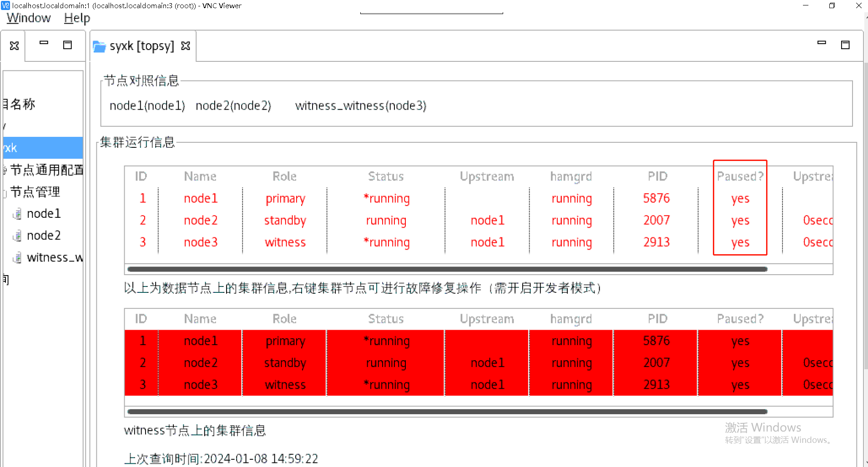Click Role column header in upper table
868x467 pixels.
click(x=284, y=176)
